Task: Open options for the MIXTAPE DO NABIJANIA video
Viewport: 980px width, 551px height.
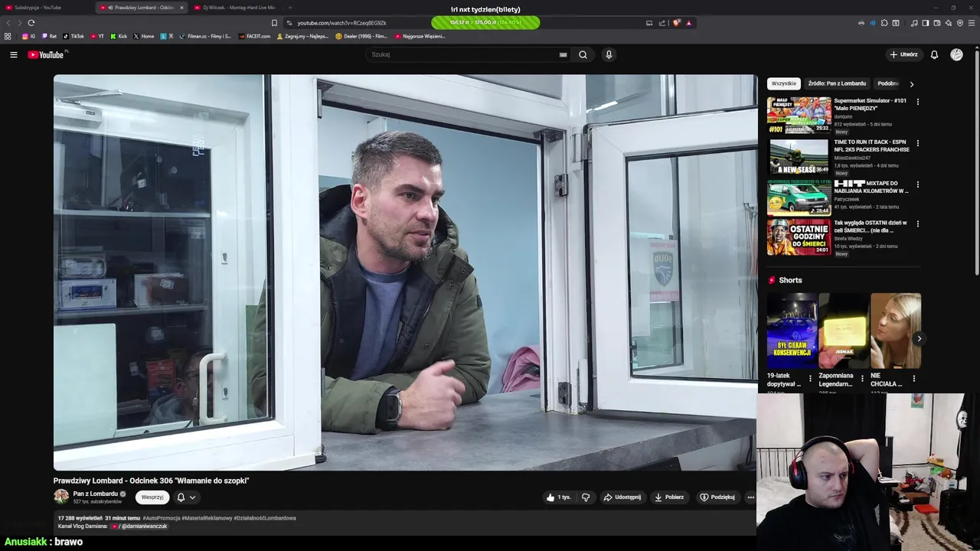Action: click(x=917, y=184)
